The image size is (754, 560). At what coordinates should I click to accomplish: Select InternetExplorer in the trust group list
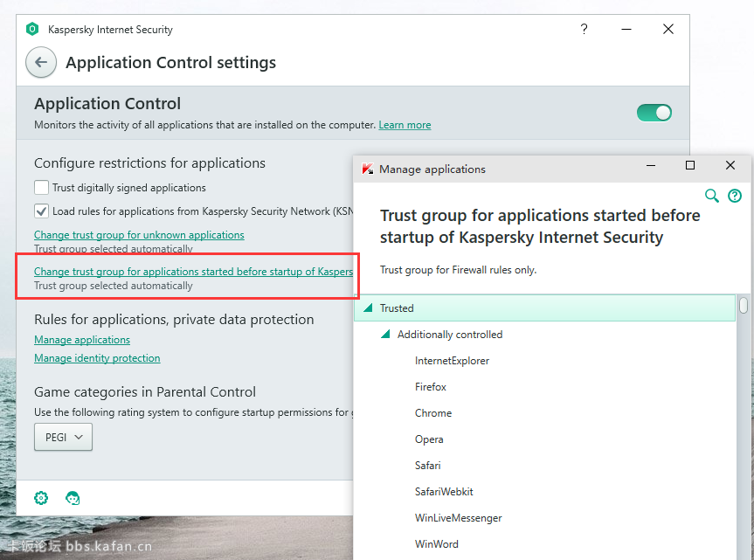coord(452,361)
